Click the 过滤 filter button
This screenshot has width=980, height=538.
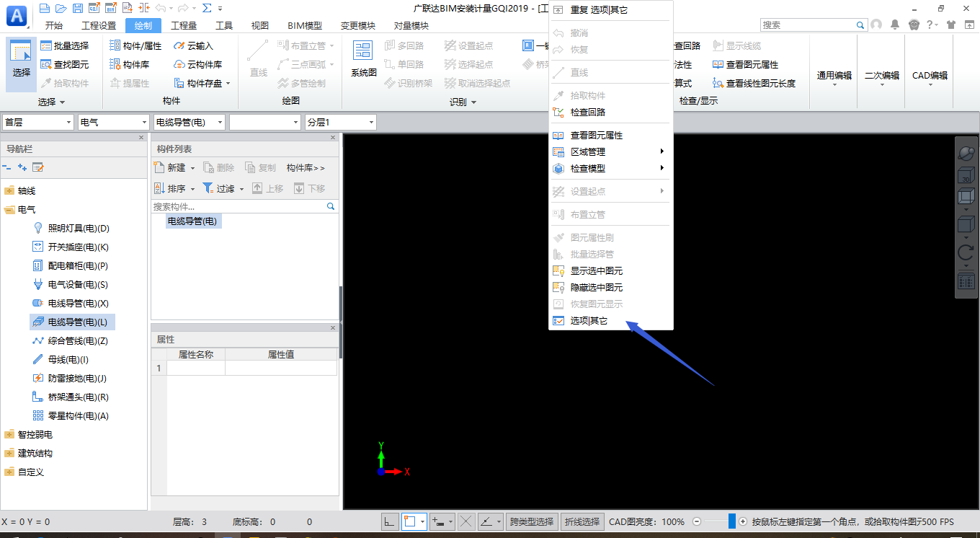click(219, 189)
